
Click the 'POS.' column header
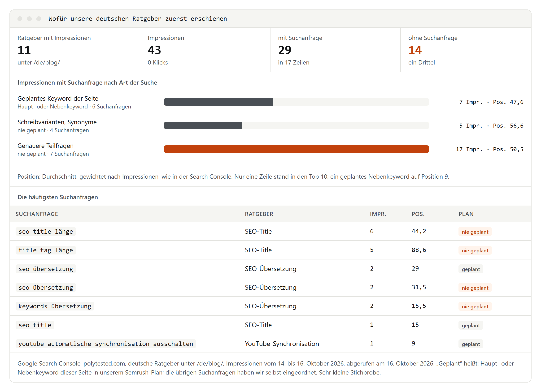click(418, 214)
